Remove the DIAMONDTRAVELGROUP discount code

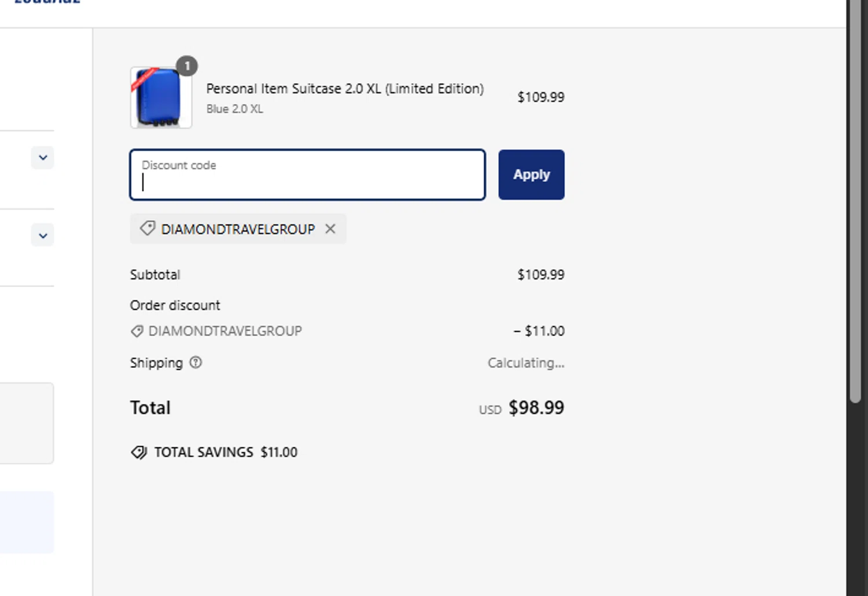click(330, 229)
